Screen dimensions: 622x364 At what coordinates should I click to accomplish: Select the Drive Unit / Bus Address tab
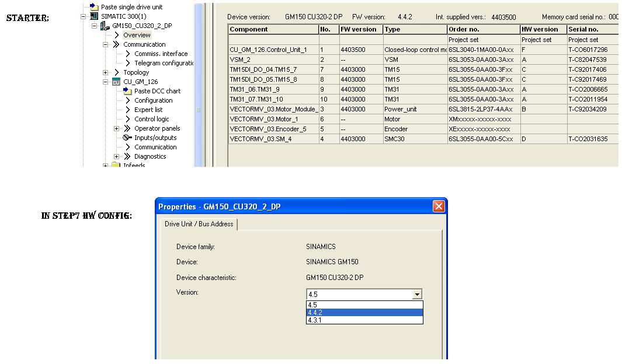[x=199, y=224]
